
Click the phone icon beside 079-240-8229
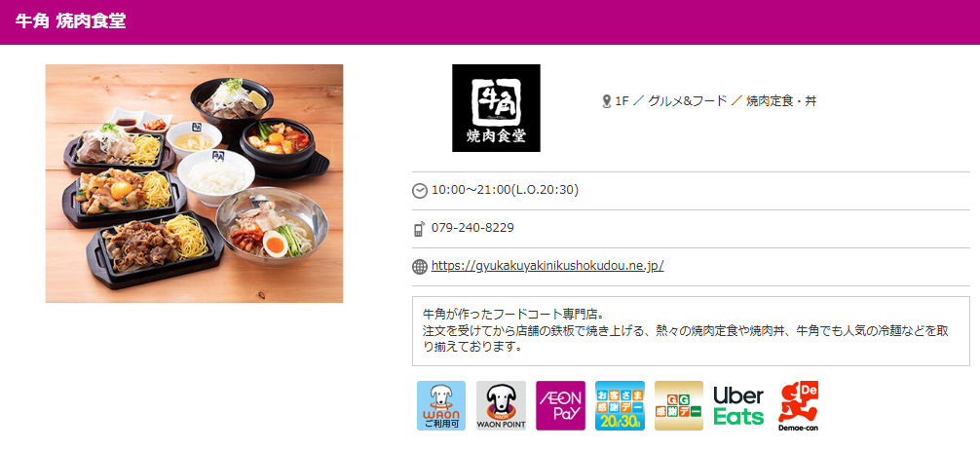420,229
